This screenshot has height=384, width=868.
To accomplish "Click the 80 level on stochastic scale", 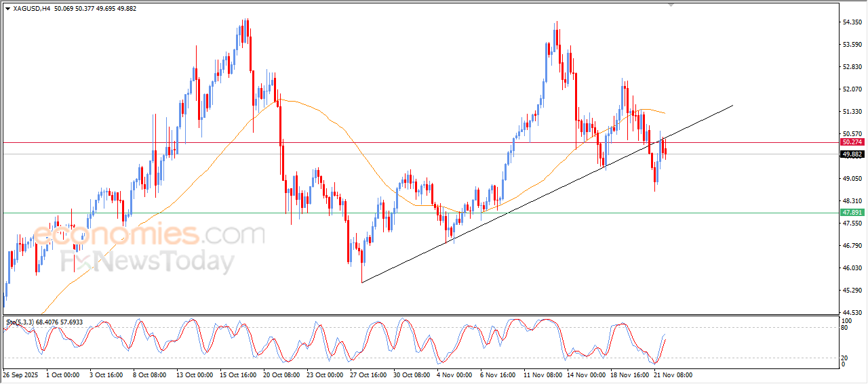I will 844,328.
